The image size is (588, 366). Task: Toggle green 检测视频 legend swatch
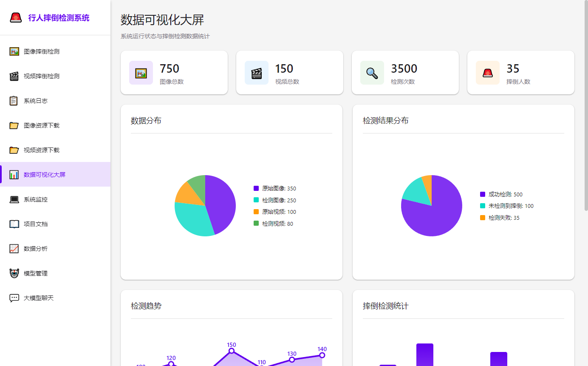[256, 224]
